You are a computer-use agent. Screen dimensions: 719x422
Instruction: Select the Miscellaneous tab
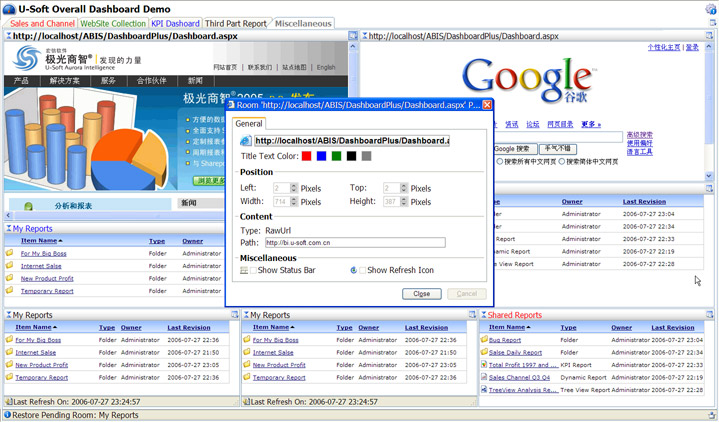coord(303,23)
